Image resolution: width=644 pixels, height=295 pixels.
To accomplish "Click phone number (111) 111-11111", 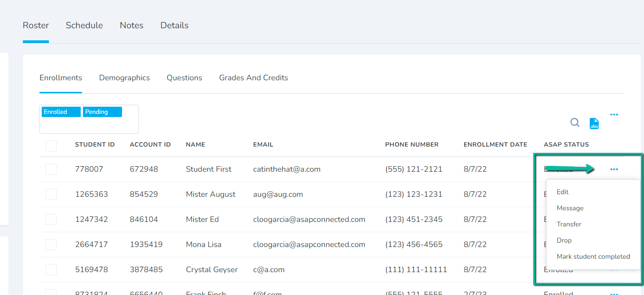I will pos(416,269).
